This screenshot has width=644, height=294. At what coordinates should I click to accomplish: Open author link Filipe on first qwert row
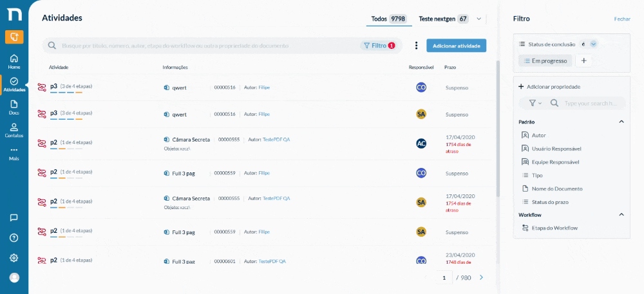coord(264,87)
